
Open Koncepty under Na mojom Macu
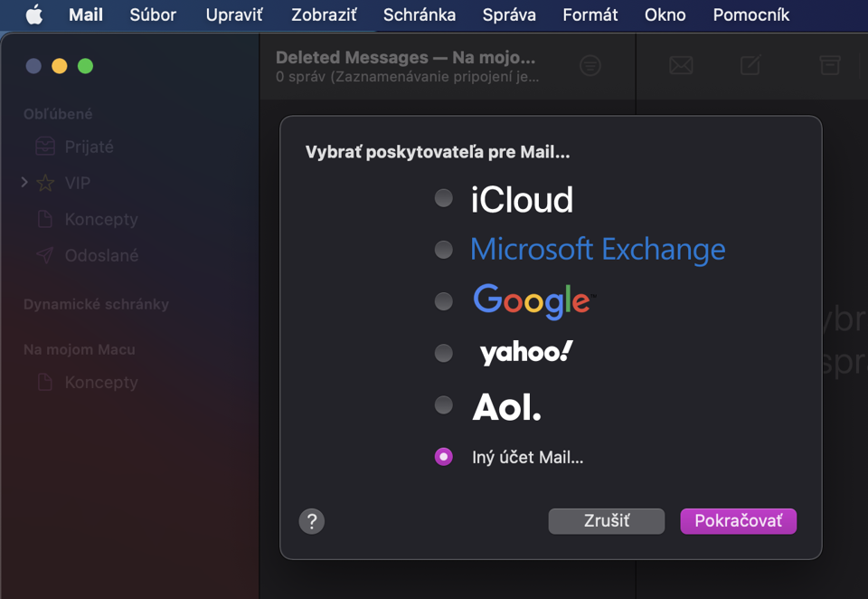pos(100,383)
